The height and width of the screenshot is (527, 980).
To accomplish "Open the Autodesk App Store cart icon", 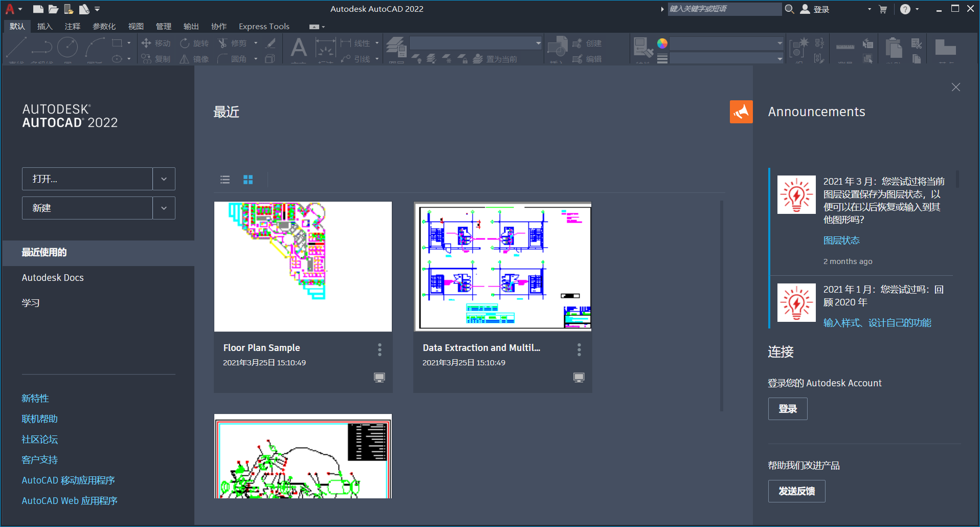I will click(x=883, y=9).
